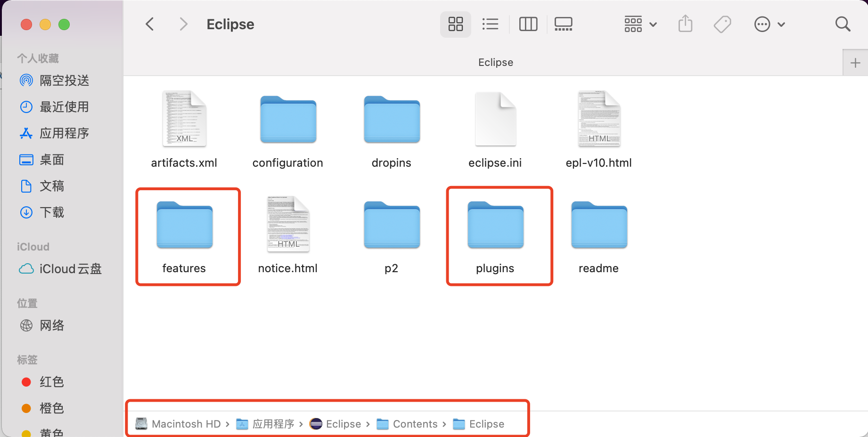Open Desktop (桌面) in sidebar
This screenshot has width=868, height=437.
pyautogui.click(x=42, y=160)
